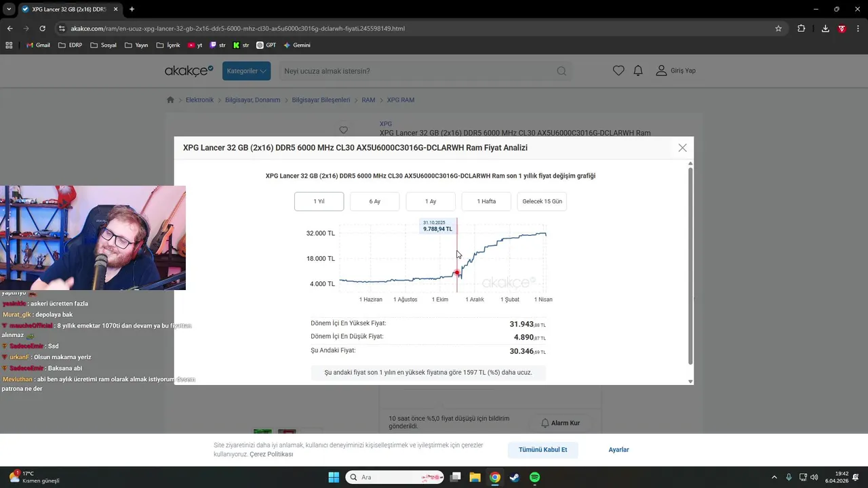Open Gmail bookmark
868x488 pixels.
(x=38, y=45)
